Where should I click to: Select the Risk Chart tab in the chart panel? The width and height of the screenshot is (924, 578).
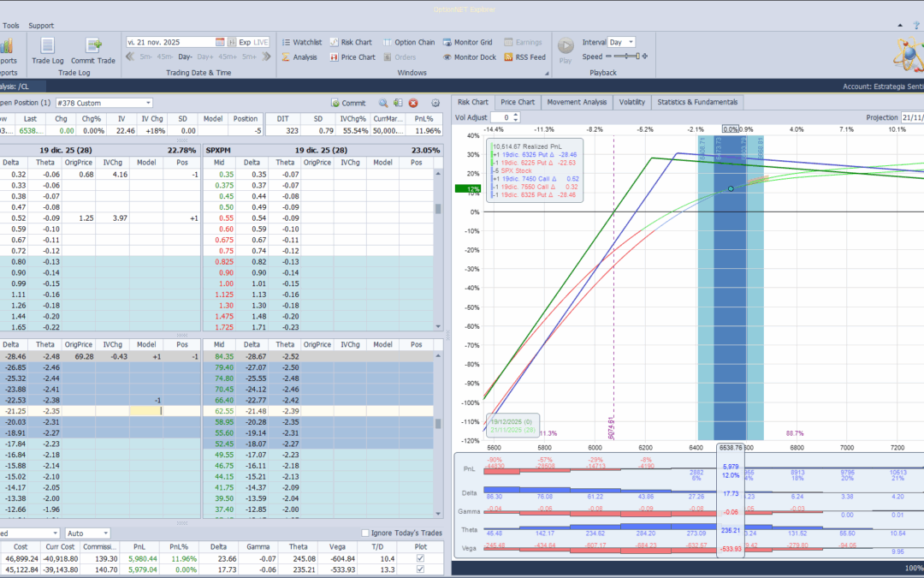pyautogui.click(x=472, y=102)
